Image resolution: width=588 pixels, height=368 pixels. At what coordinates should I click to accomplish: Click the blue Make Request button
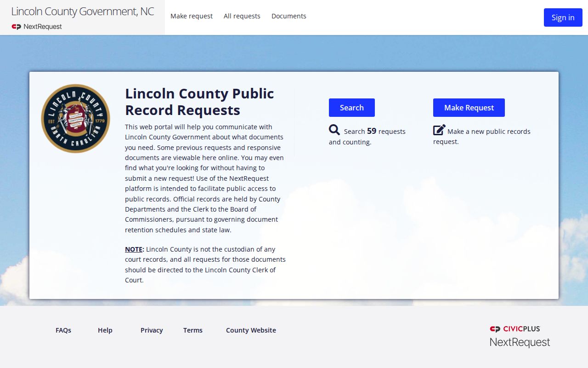pos(469,108)
